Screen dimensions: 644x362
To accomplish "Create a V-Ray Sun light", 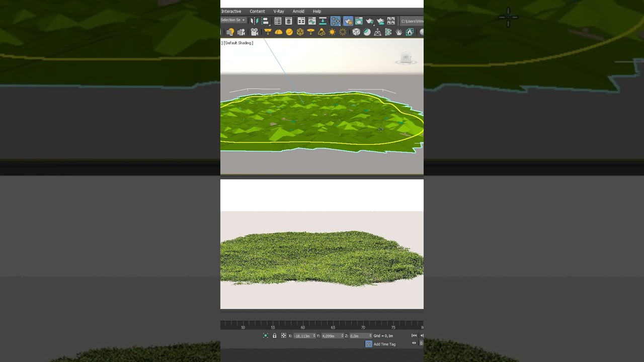I will pyautogui.click(x=332, y=32).
